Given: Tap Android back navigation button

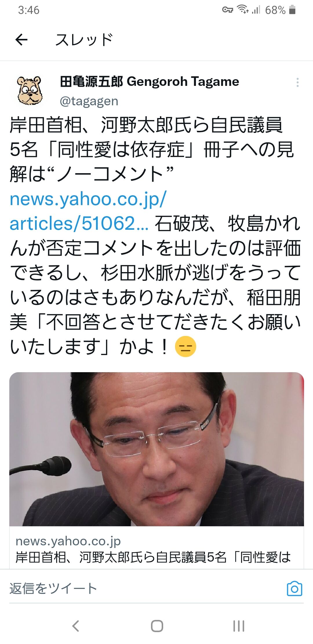Looking at the screenshot, I should 76,626.
